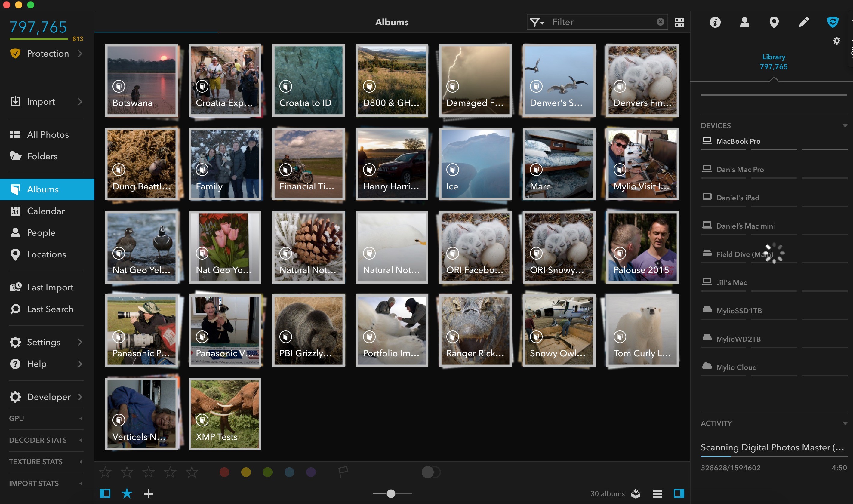Click the star favorites icon in bottom bar
This screenshot has height=504, width=853.
tap(127, 493)
